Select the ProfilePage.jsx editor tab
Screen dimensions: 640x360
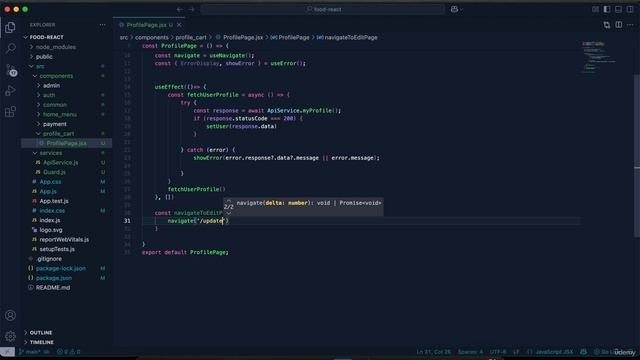click(x=149, y=25)
